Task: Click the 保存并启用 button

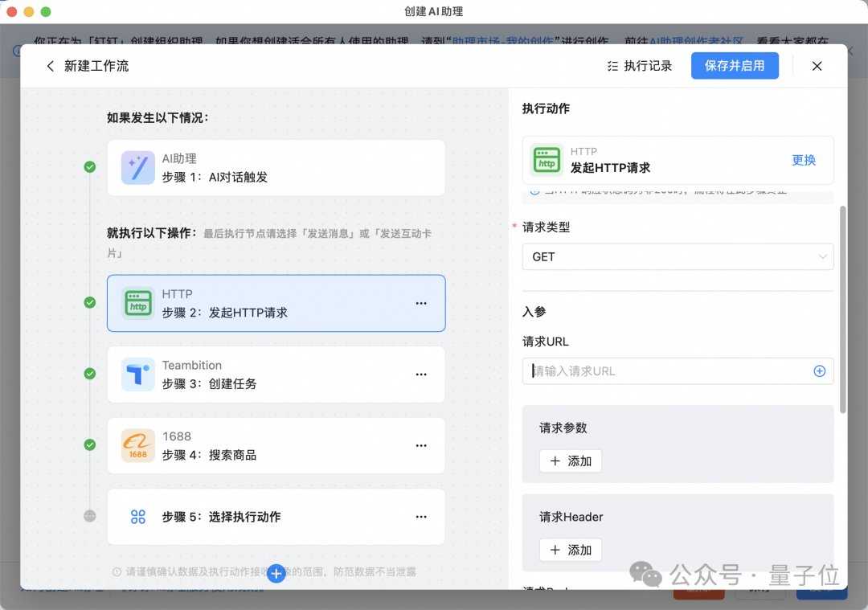Action: point(735,66)
